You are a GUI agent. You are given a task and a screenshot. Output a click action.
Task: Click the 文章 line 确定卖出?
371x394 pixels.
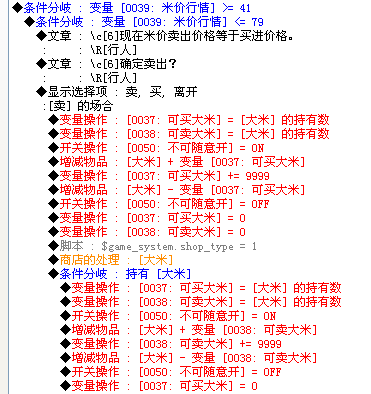[106, 64]
